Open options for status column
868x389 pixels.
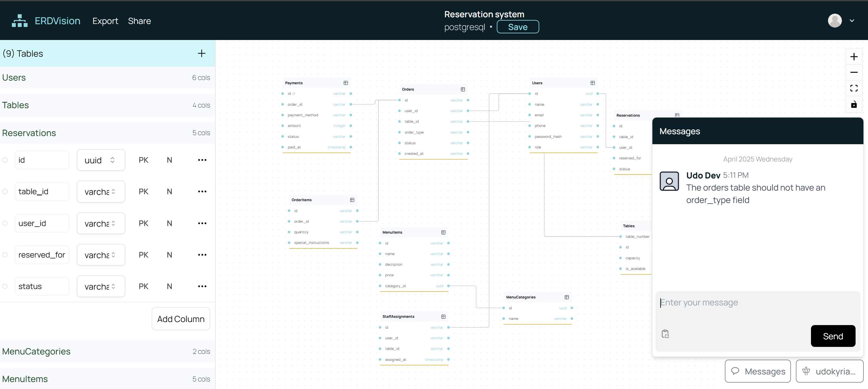pos(202,286)
